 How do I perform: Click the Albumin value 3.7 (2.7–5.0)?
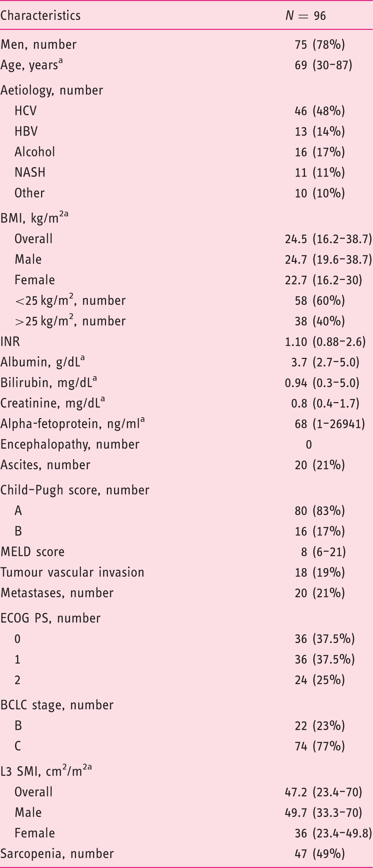[325, 362]
